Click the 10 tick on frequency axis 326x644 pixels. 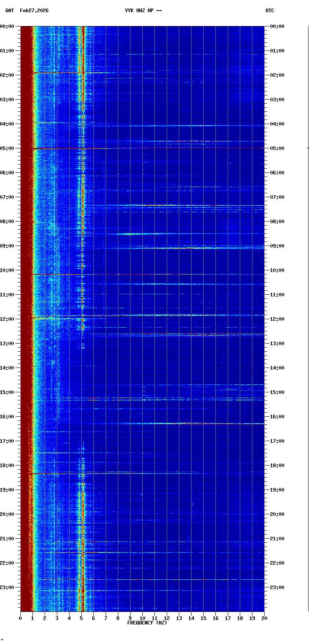[x=142, y=618]
